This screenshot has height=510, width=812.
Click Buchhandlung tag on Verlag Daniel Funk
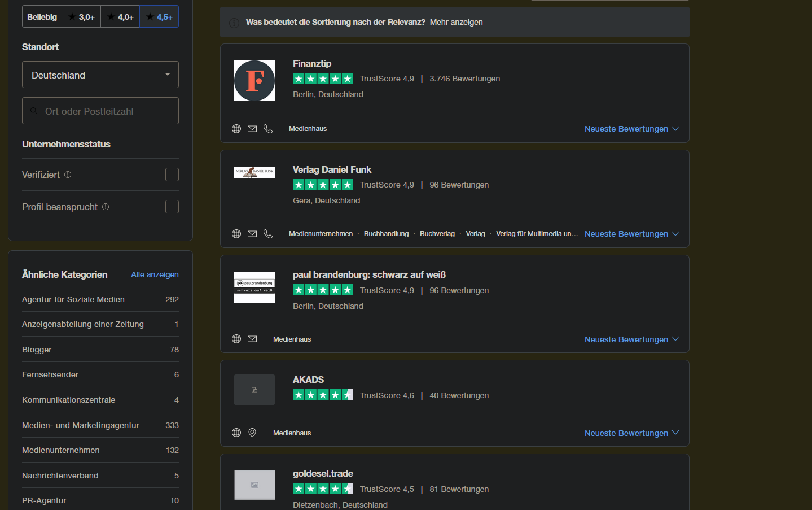pos(386,234)
